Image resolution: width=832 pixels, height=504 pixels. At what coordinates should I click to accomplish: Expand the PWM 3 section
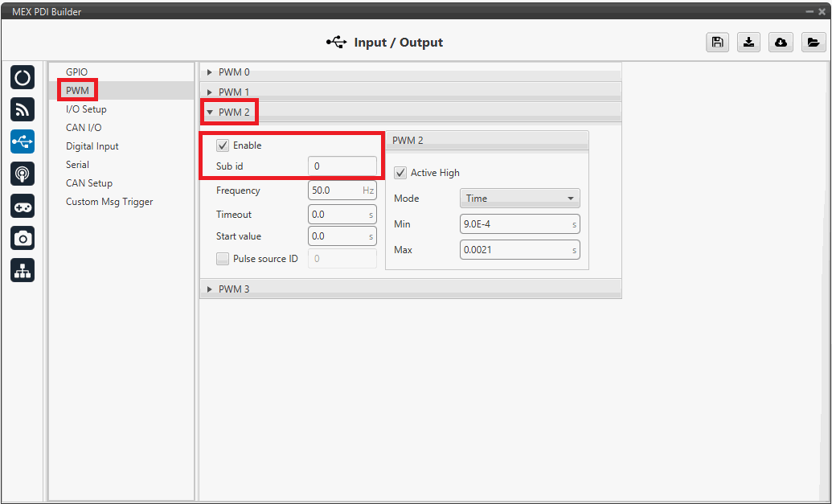[x=234, y=289]
